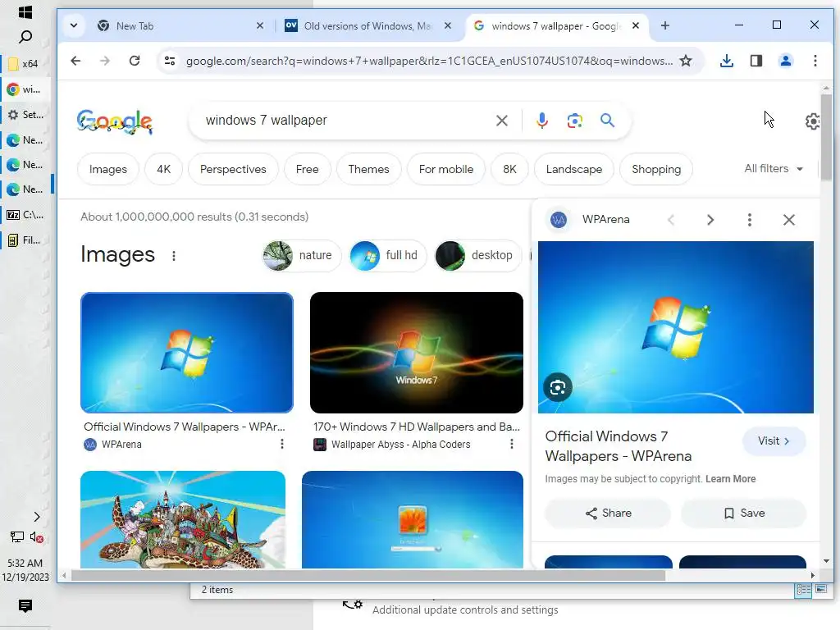
Task: Bookmark this page with the star icon
Action: (x=686, y=61)
